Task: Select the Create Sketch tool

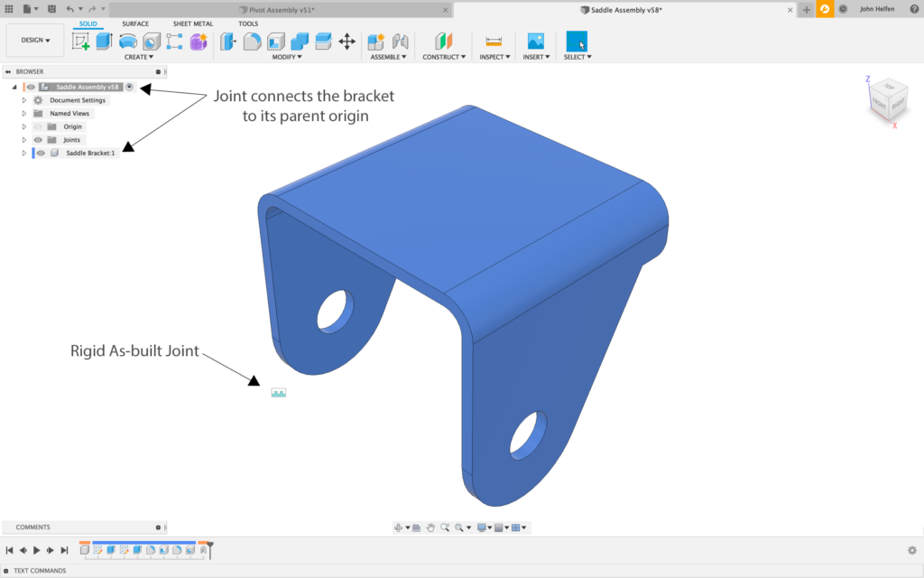Action: point(83,42)
